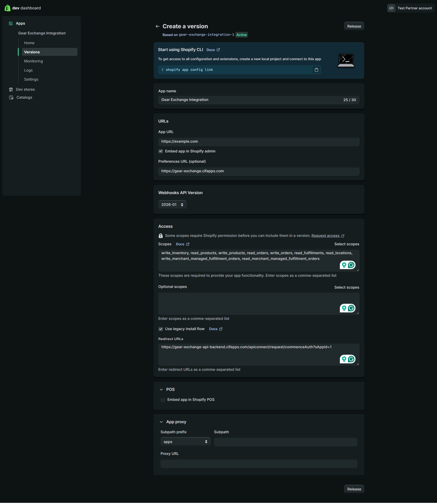Click Grammarly lightbulb icon in Redirect URLs field

click(344, 359)
